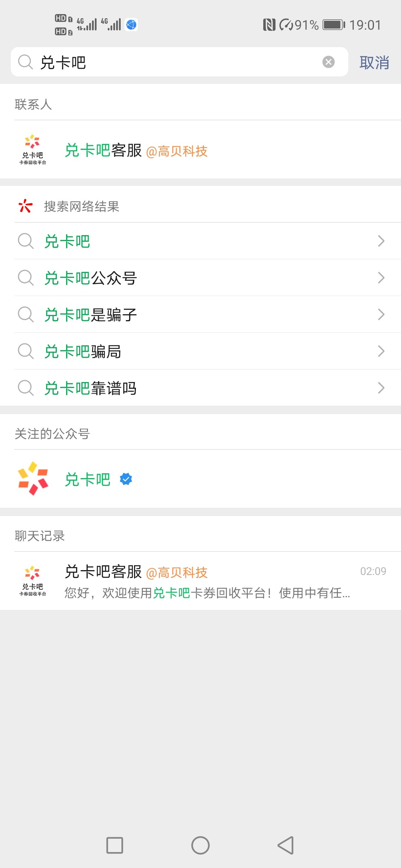The height and width of the screenshot is (868, 401).
Task: Tap the magnifier icon beside 兑卡吧 suggestion
Action: click(x=26, y=241)
